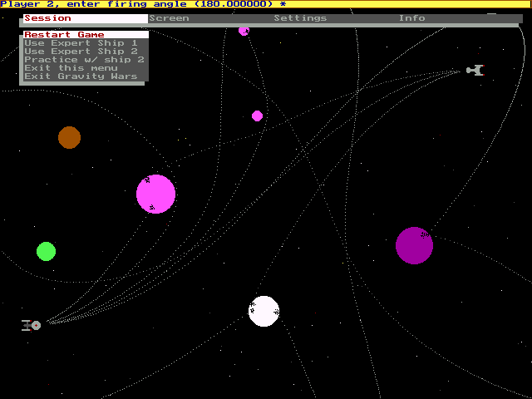
Task: Click the brown planet
Action: (x=70, y=137)
